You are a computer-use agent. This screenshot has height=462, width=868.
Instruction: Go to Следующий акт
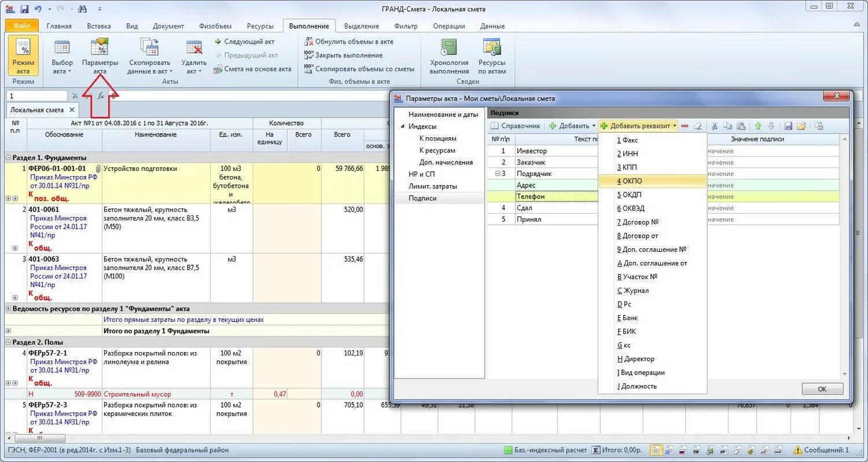pos(244,42)
